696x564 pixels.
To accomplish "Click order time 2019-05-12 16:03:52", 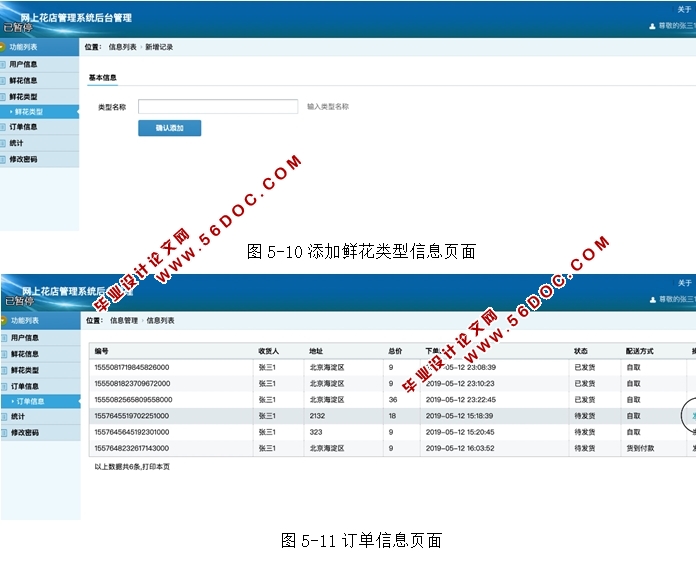I will (460, 448).
